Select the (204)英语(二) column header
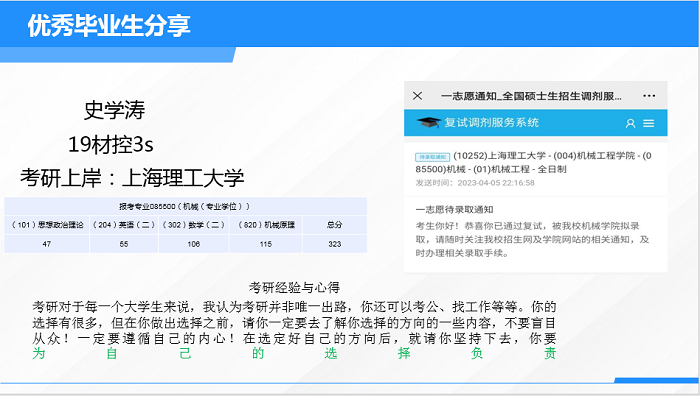 (124, 225)
